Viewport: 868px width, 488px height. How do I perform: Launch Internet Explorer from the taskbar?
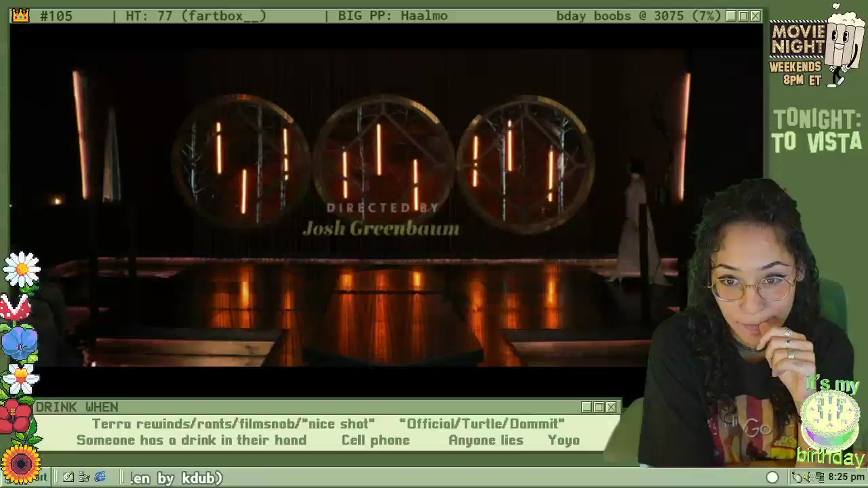tap(100, 477)
